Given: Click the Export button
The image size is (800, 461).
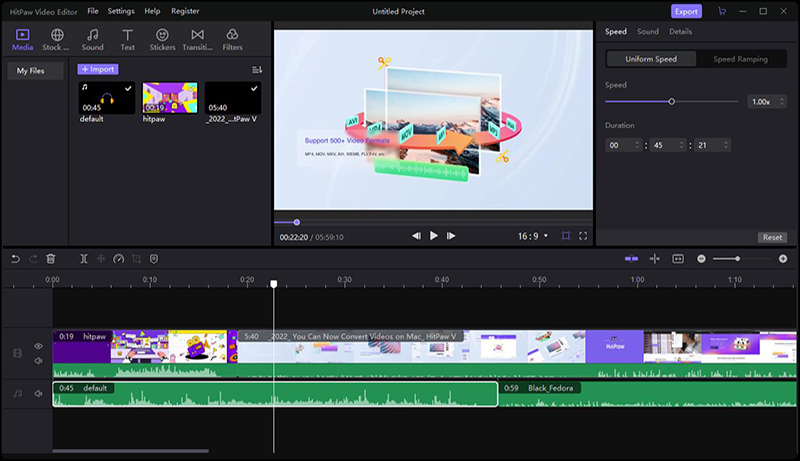Looking at the screenshot, I should point(686,11).
